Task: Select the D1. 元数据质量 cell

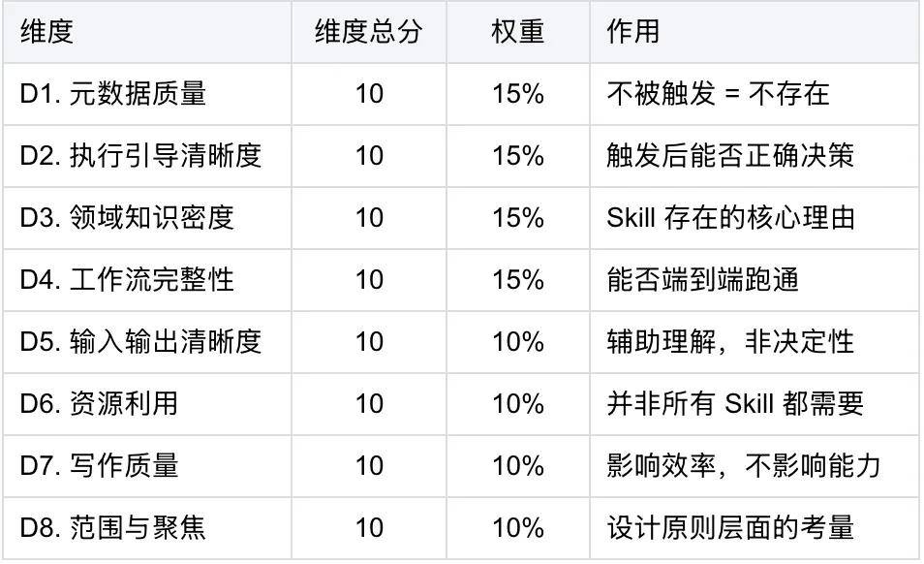Action: [x=147, y=94]
